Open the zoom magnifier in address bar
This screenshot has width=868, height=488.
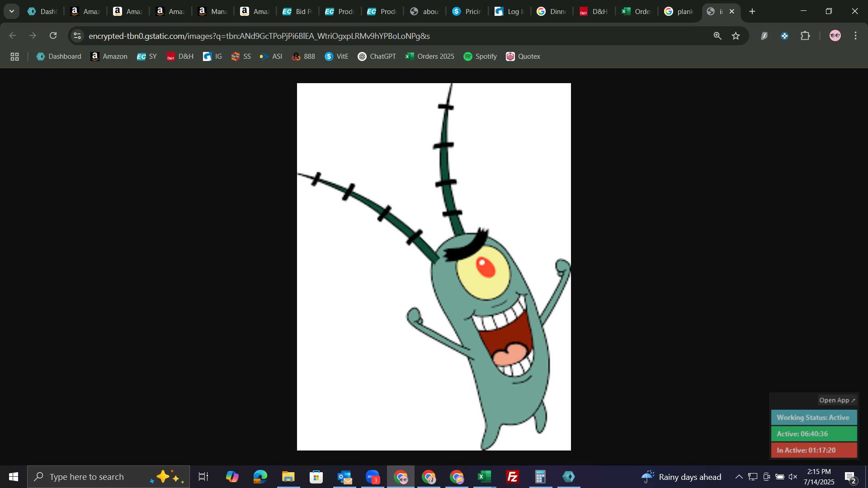click(x=717, y=36)
